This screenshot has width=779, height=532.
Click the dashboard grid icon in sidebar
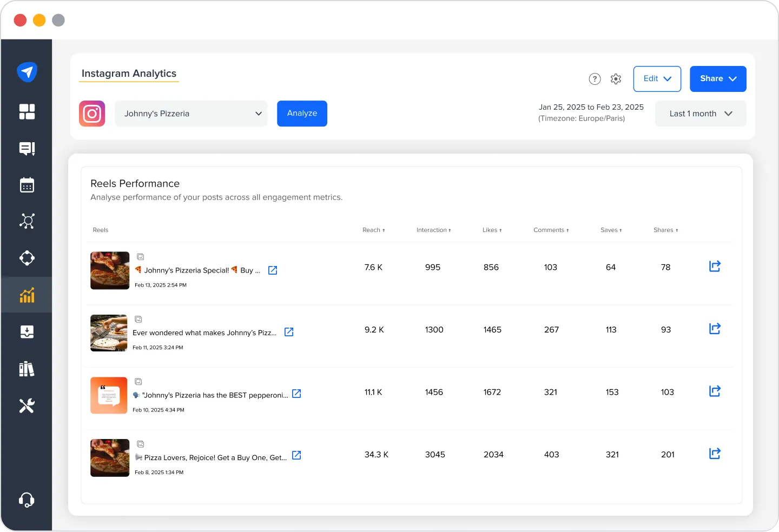coord(27,111)
